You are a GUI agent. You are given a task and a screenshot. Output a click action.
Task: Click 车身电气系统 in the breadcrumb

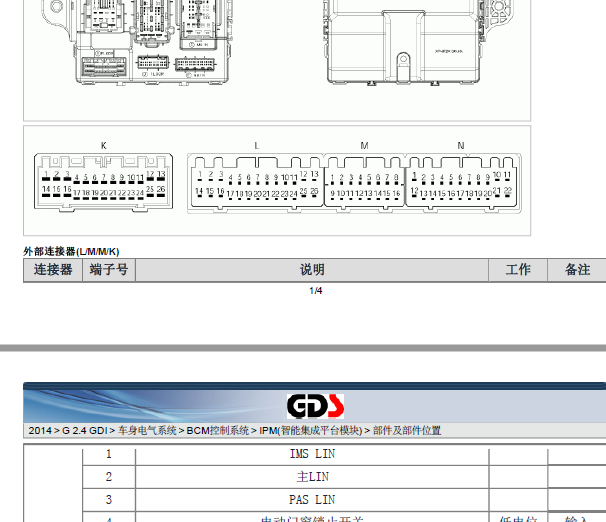click(147, 430)
